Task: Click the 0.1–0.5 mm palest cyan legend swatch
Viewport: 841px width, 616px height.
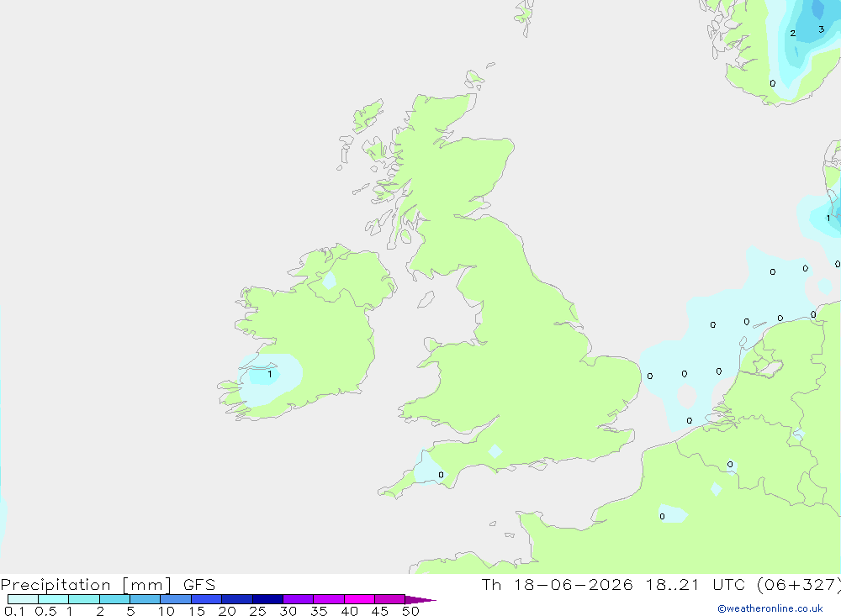Action: [x=23, y=599]
